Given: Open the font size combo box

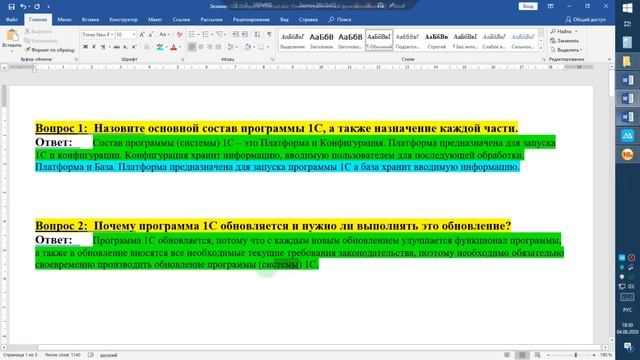Looking at the screenshot, I should (x=125, y=35).
